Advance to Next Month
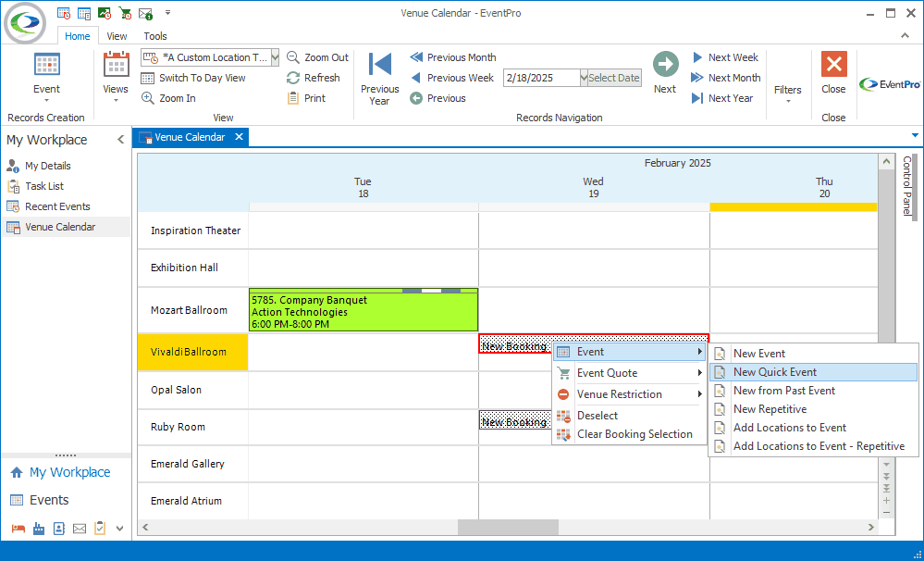 (725, 78)
